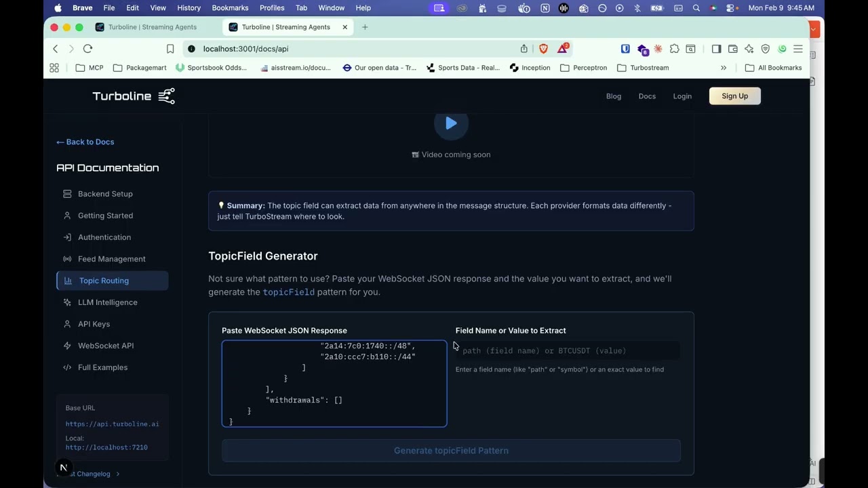Open aisstream.io docs bookmark
Viewport: 868px width, 488px height.
296,68
